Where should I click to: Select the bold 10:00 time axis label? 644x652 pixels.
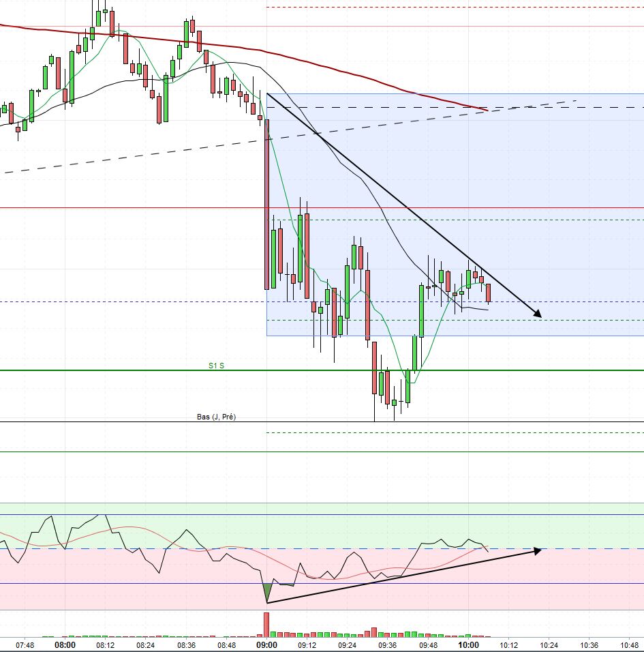pos(468,645)
